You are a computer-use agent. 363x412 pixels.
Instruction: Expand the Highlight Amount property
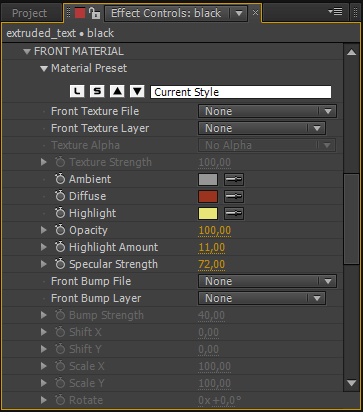coord(44,247)
